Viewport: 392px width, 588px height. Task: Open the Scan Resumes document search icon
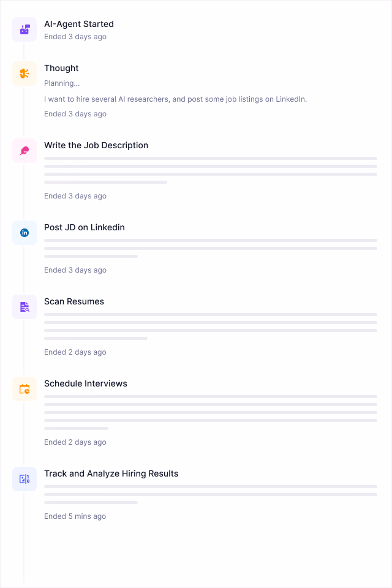tap(24, 307)
